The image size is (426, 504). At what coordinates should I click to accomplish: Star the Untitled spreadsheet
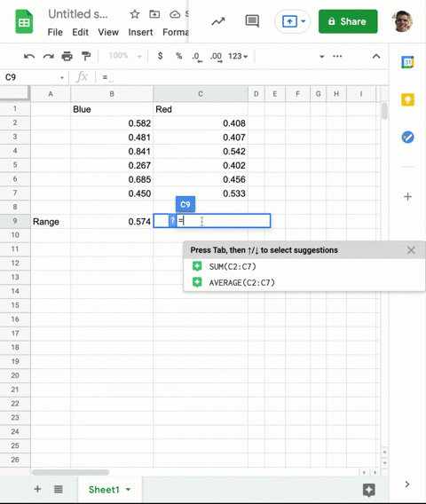coord(135,14)
